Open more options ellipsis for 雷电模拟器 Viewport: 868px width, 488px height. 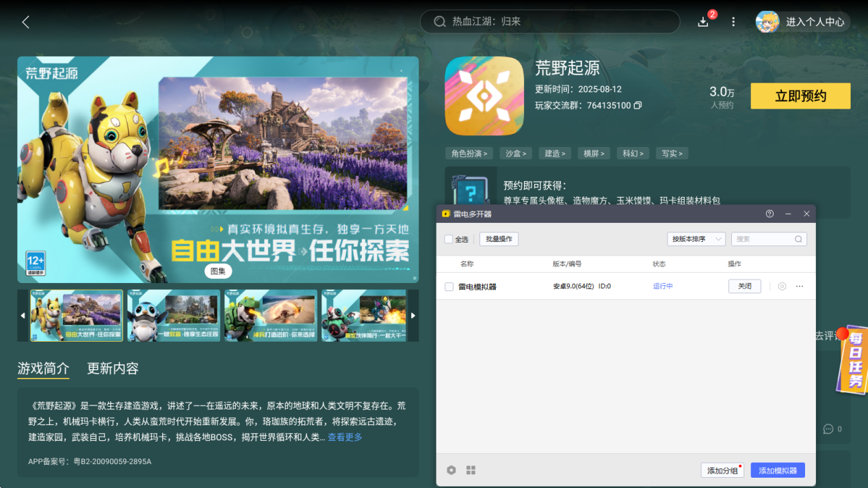click(800, 286)
